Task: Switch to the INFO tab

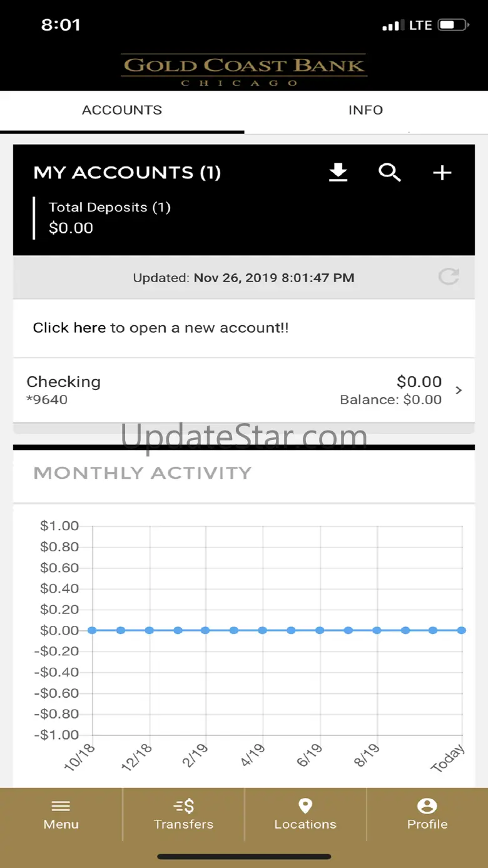Action: coord(365,110)
